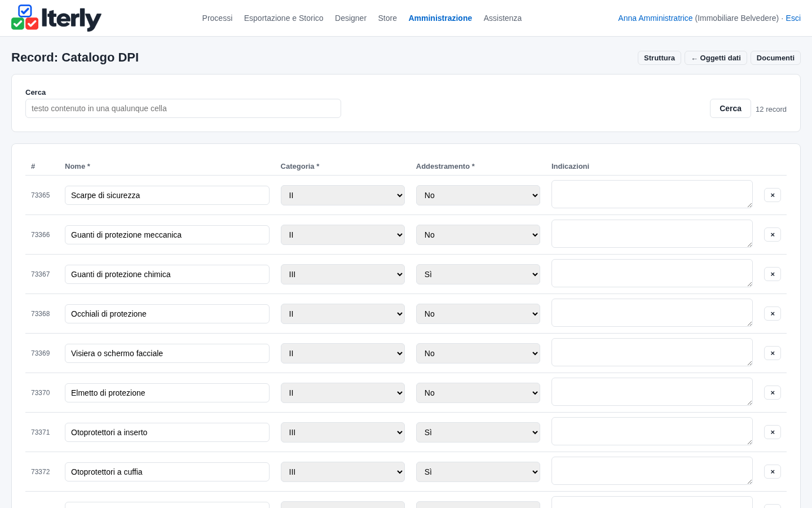Go back to Oggetti dati
The width and height of the screenshot is (812, 508).
point(716,58)
